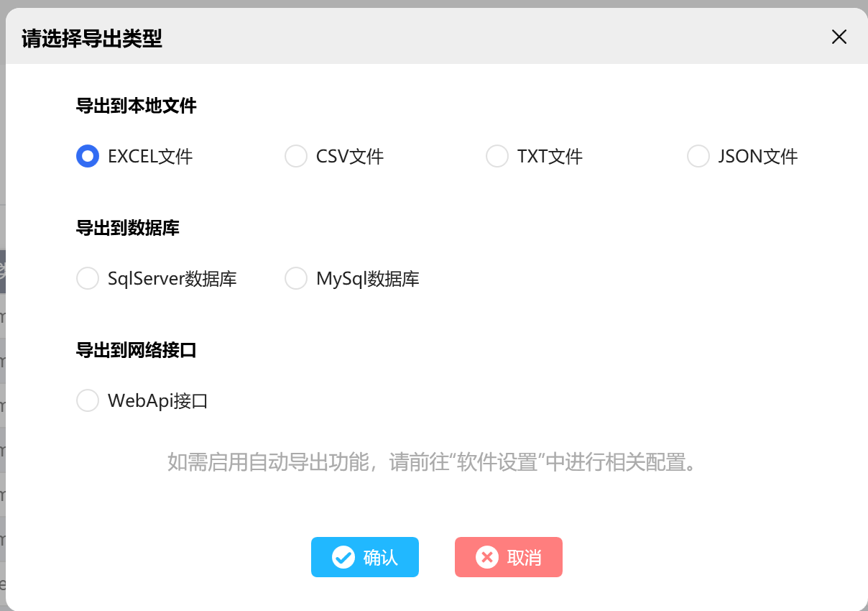Click the JSON文件 text label
Viewport: 868px width, 611px height.
coord(758,157)
